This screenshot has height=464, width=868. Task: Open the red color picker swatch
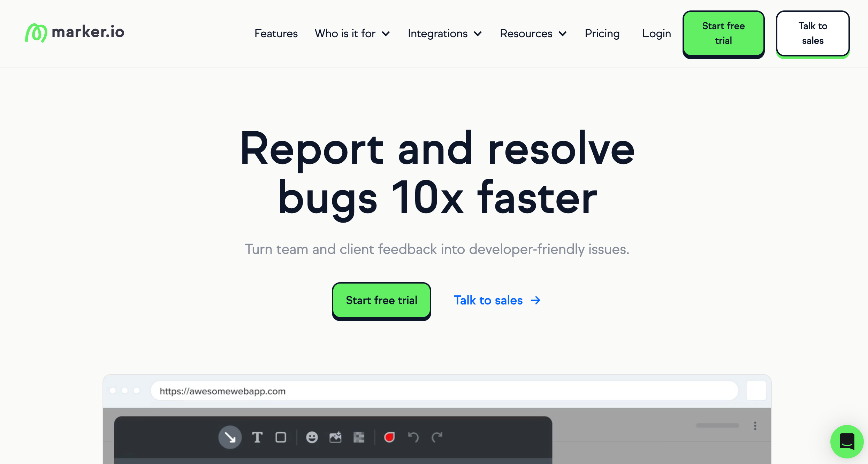389,437
